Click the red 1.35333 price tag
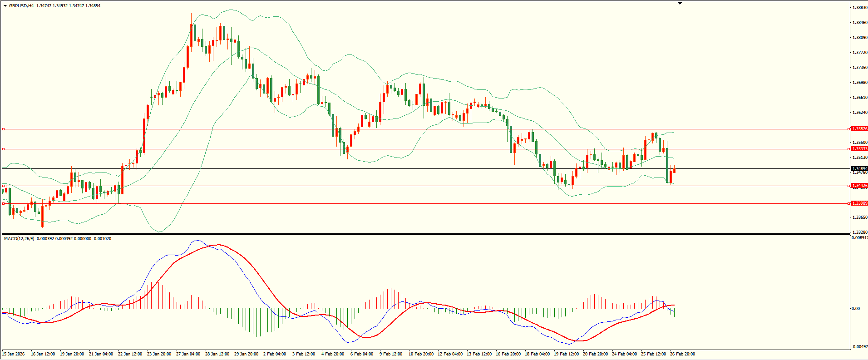The image size is (868, 360). point(859,149)
